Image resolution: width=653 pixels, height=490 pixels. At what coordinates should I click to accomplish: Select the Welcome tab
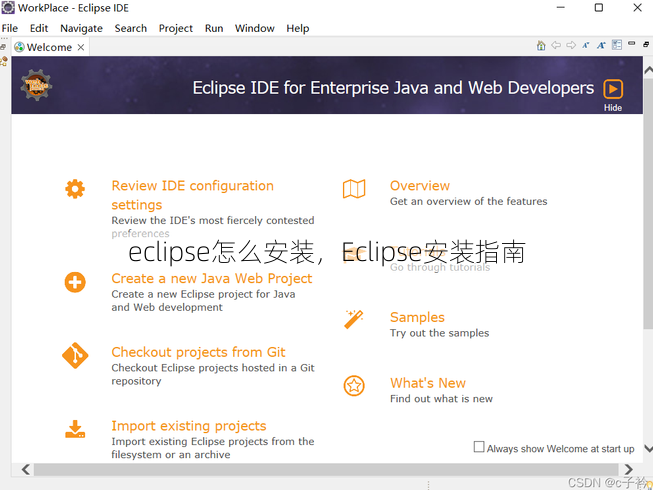[x=50, y=47]
